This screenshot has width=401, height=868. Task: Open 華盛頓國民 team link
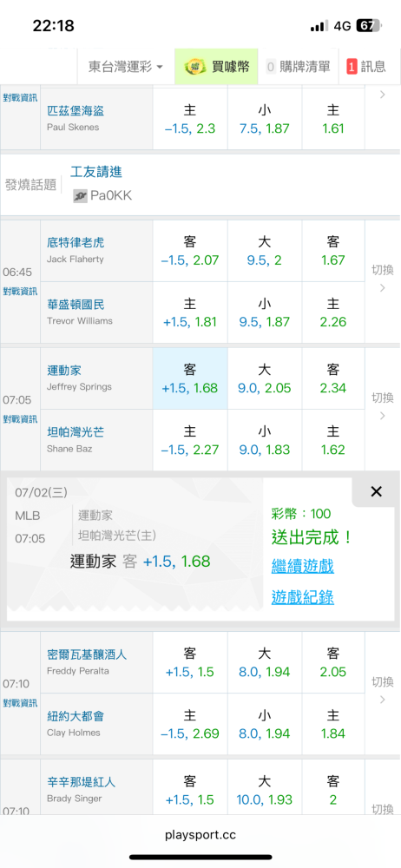[76, 305]
